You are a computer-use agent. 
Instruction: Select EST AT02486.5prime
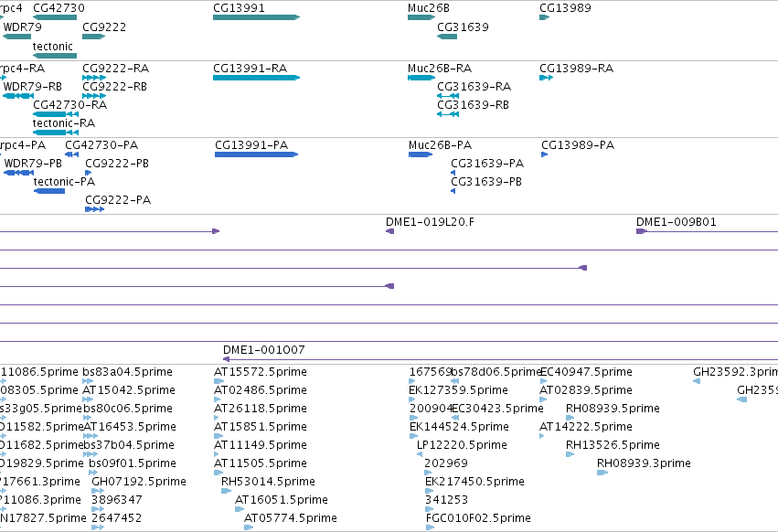(x=260, y=390)
